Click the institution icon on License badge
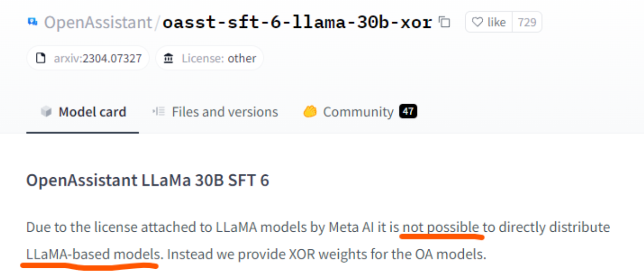 [168, 58]
